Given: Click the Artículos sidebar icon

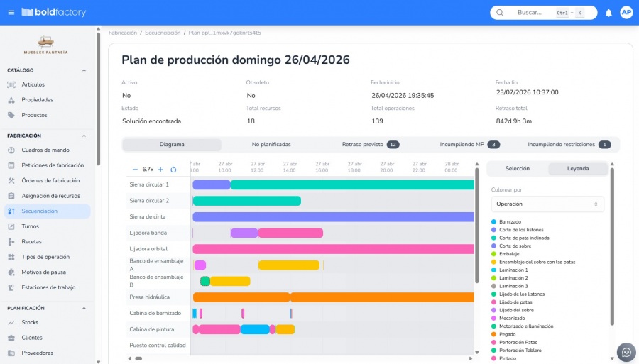Looking at the screenshot, I should (11, 84).
